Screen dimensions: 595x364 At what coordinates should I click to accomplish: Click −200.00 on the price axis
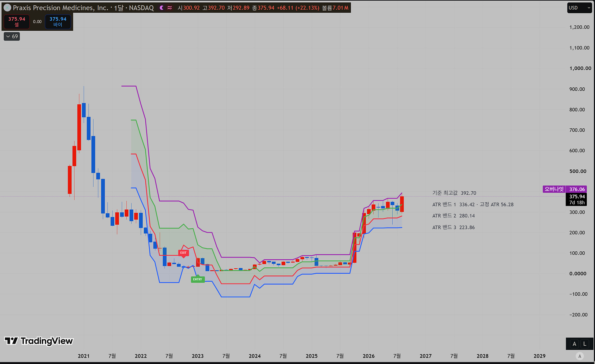(578, 315)
